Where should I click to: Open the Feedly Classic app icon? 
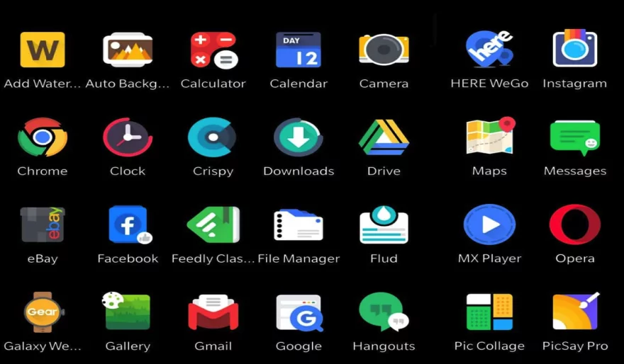[x=213, y=224]
